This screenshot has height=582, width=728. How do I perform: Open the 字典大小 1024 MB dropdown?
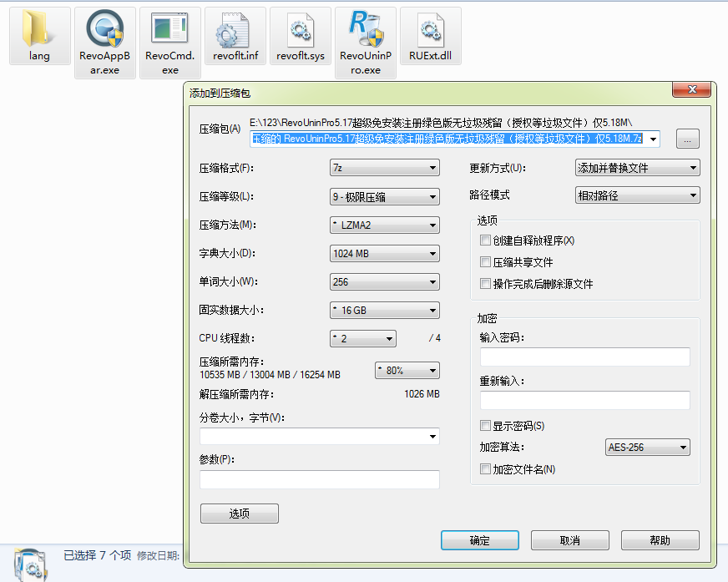pyautogui.click(x=384, y=254)
